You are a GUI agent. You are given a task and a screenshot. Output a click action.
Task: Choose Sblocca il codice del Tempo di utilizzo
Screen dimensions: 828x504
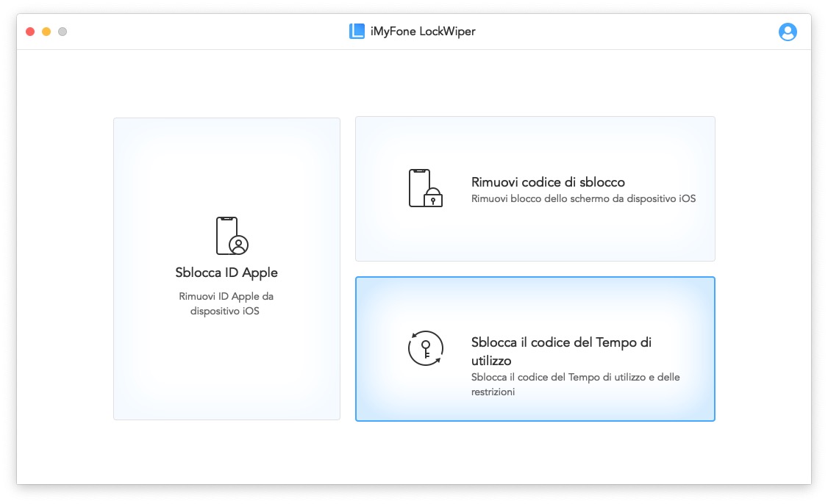[535, 349]
